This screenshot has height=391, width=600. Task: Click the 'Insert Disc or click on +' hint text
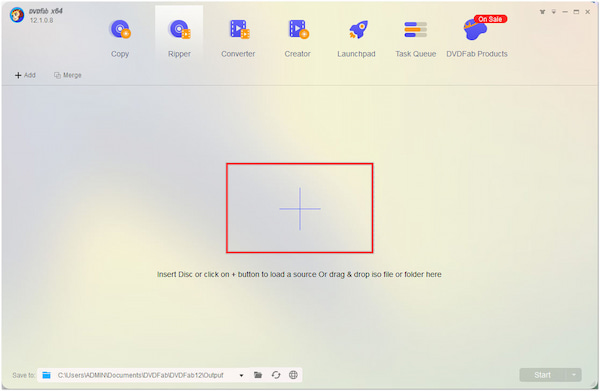coord(299,274)
